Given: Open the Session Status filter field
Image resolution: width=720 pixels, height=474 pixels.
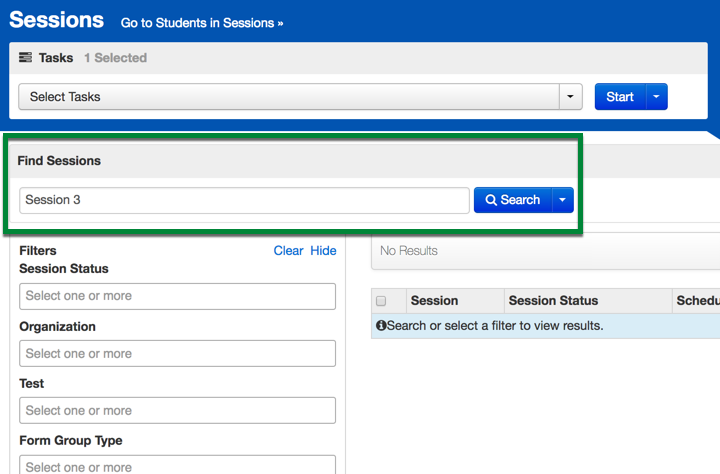Looking at the screenshot, I should (x=177, y=296).
